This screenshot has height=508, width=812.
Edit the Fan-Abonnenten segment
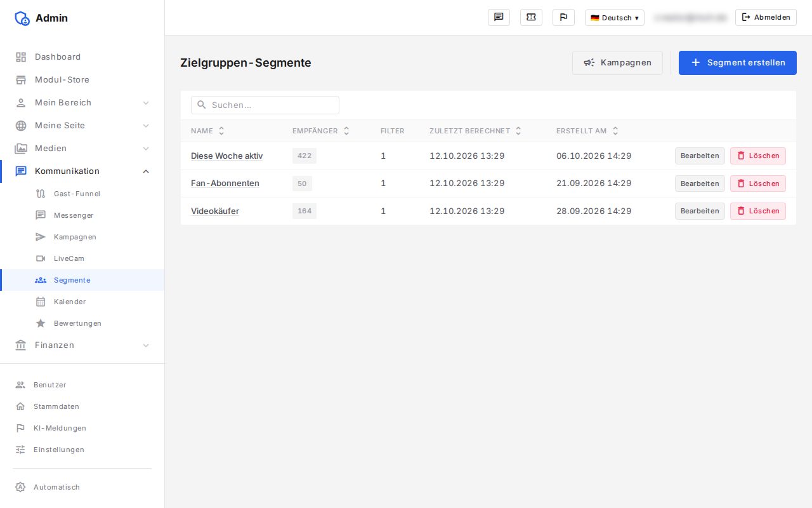(700, 184)
